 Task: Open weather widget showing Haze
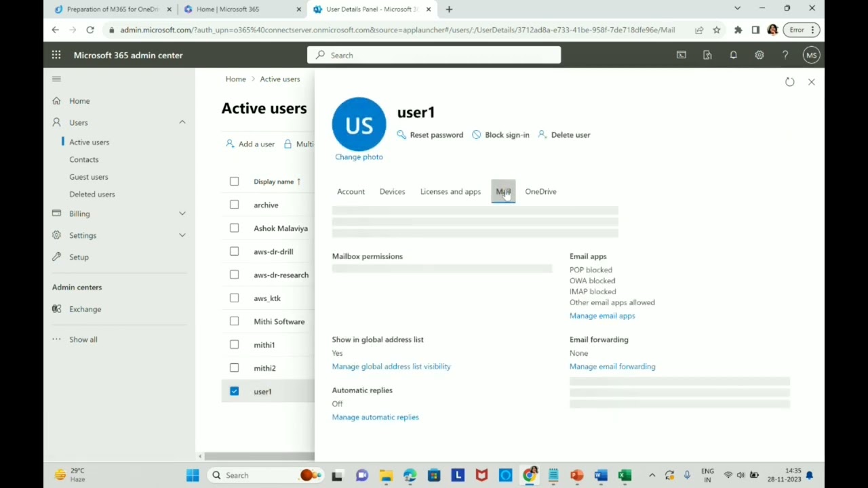tap(69, 475)
